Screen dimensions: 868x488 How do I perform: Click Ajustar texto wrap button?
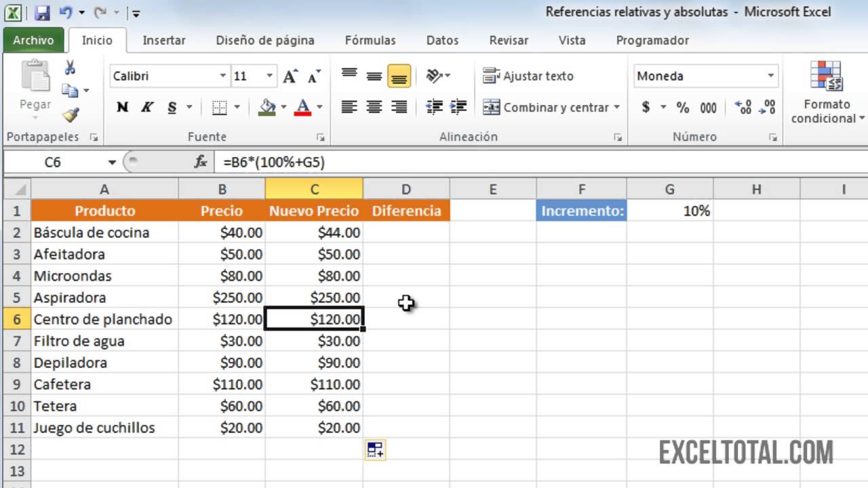pyautogui.click(x=528, y=76)
